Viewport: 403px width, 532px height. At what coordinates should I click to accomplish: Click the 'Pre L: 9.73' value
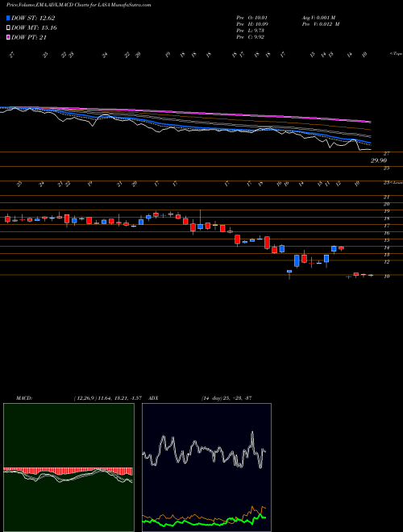tap(250, 31)
